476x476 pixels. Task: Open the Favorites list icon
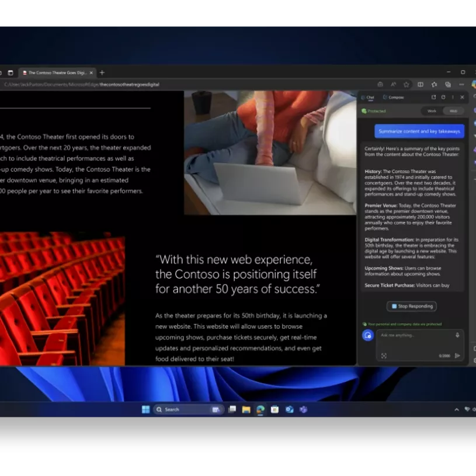click(x=434, y=84)
